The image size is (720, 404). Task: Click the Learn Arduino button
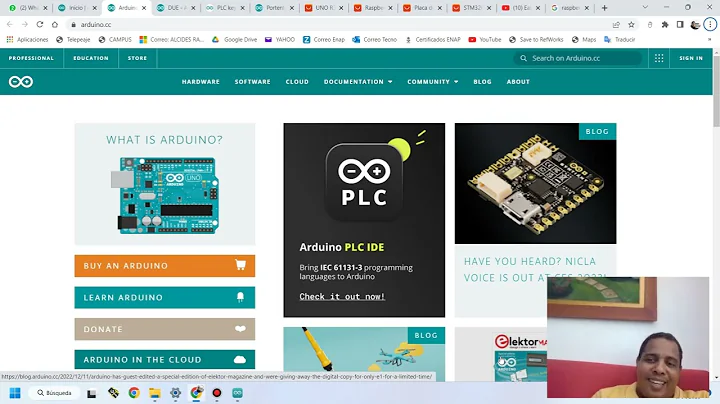click(x=165, y=297)
